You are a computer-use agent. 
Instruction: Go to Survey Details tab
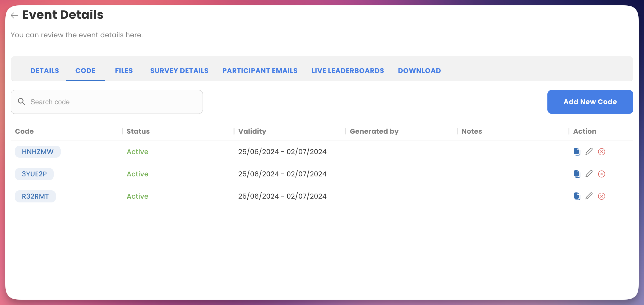coord(179,71)
